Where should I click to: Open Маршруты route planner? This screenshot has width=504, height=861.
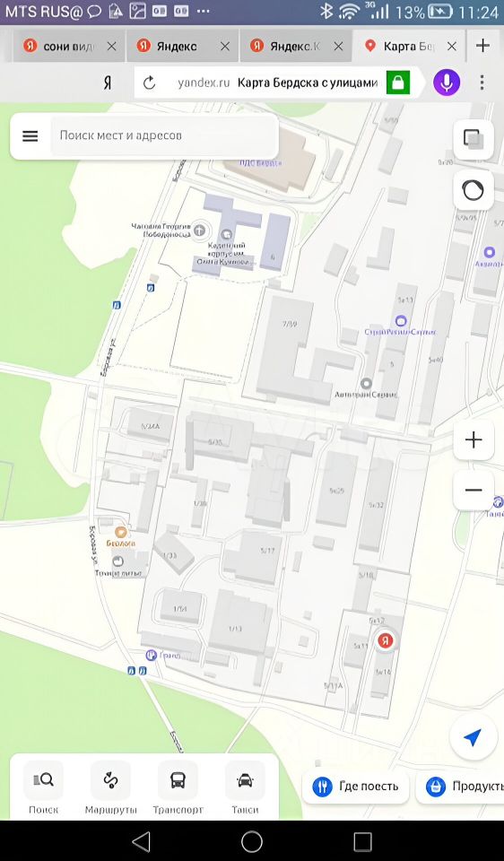click(110, 788)
